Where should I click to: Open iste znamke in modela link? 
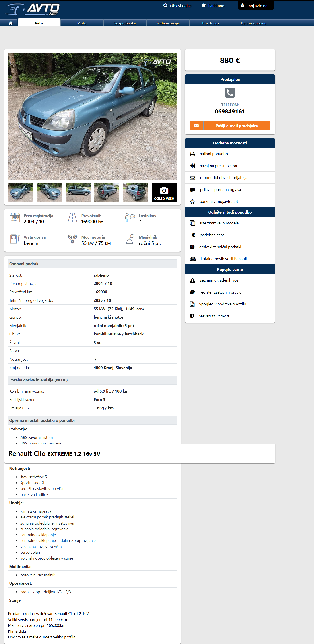pyautogui.click(x=219, y=223)
